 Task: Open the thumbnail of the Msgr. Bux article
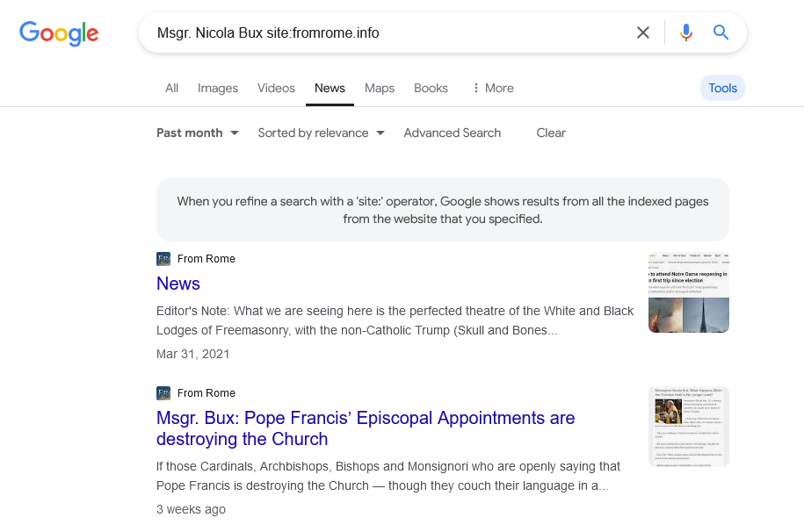689,427
